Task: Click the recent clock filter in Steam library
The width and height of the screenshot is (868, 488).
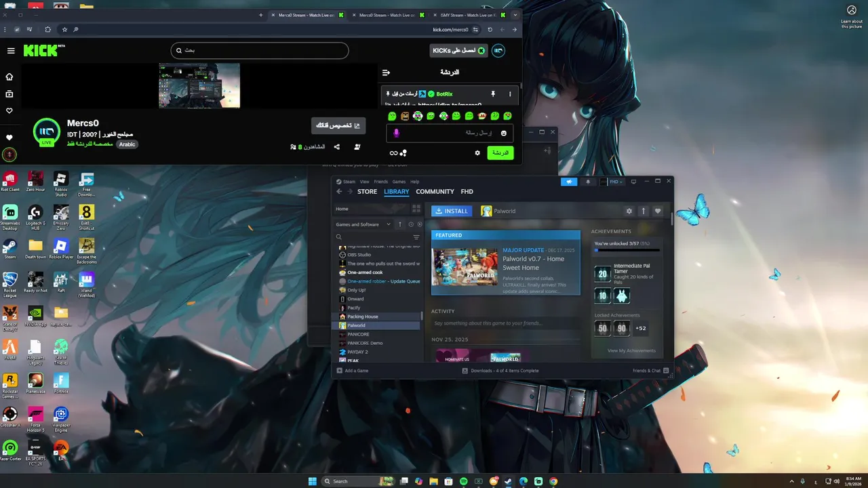Action: point(411,224)
